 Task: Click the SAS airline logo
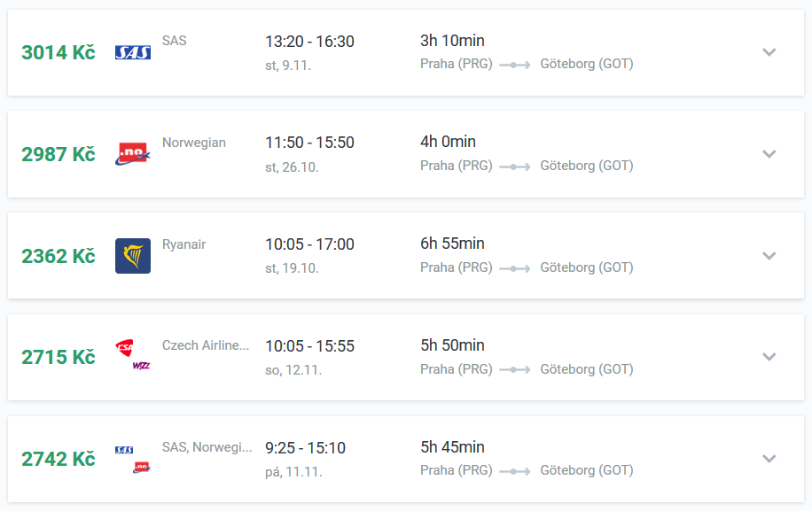click(x=133, y=52)
